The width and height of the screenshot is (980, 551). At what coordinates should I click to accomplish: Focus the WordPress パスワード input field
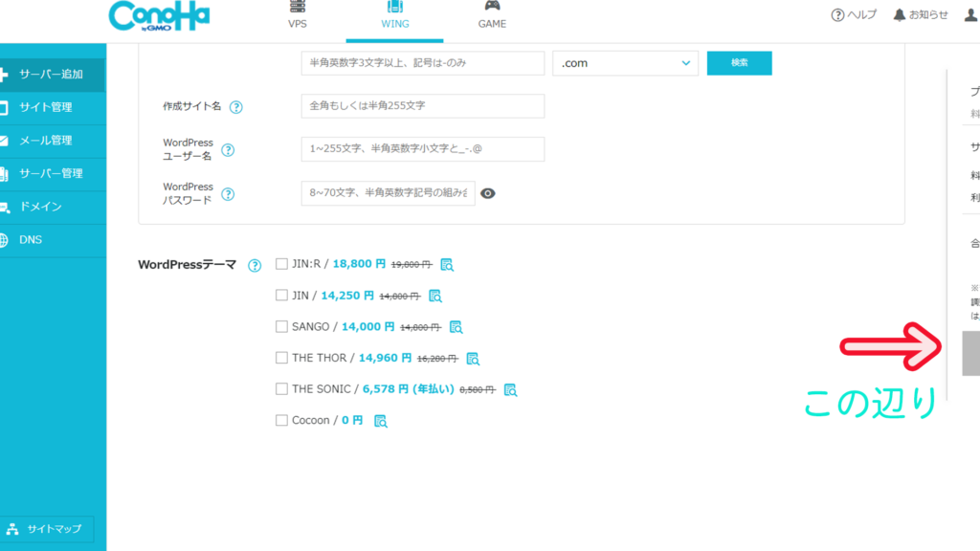pyautogui.click(x=388, y=193)
